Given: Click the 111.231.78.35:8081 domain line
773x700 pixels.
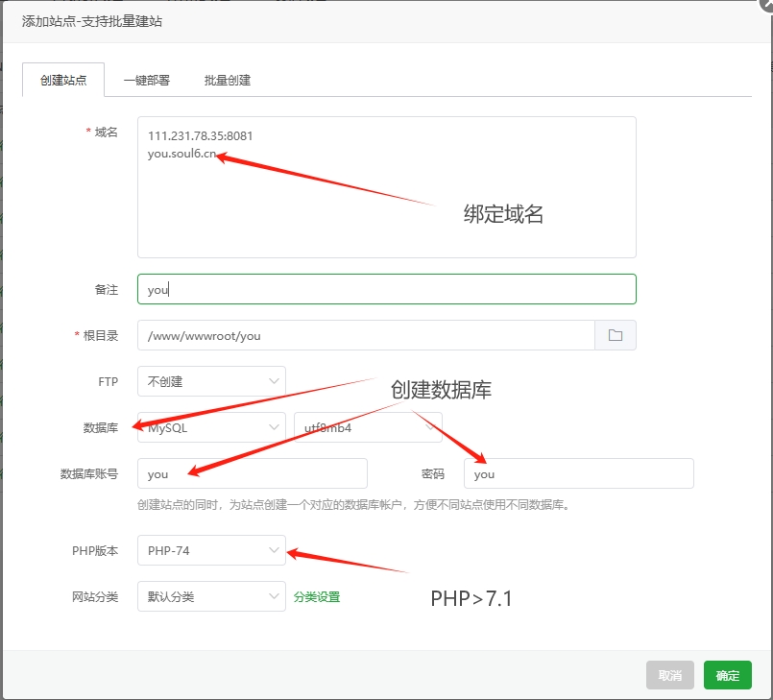Looking at the screenshot, I should pyautogui.click(x=200, y=136).
